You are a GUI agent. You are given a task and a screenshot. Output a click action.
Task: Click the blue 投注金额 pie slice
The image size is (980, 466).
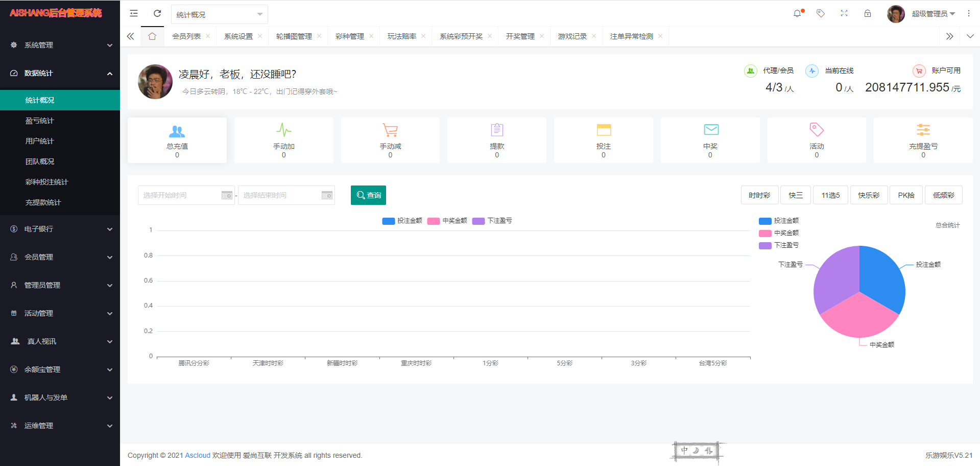click(x=881, y=278)
